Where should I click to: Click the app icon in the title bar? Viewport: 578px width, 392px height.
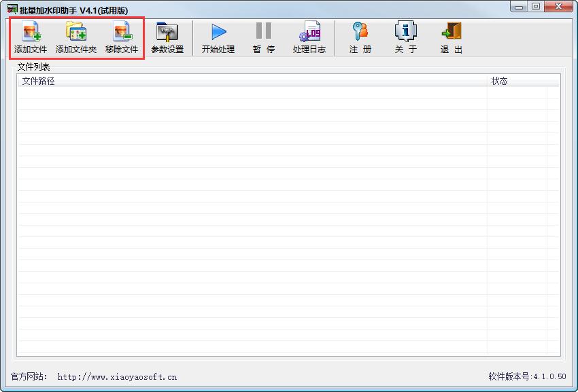point(12,8)
